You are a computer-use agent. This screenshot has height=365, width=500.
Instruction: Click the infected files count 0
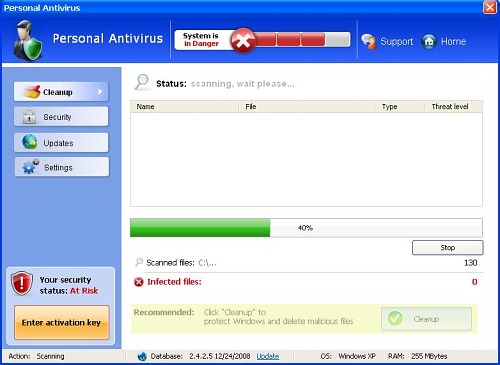click(x=475, y=282)
